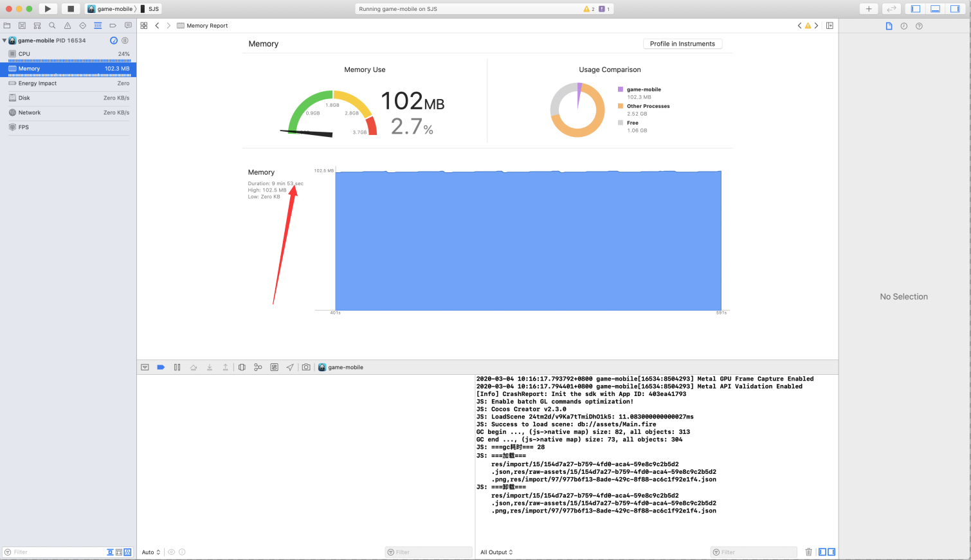Click the Run (play) button

pos(48,9)
